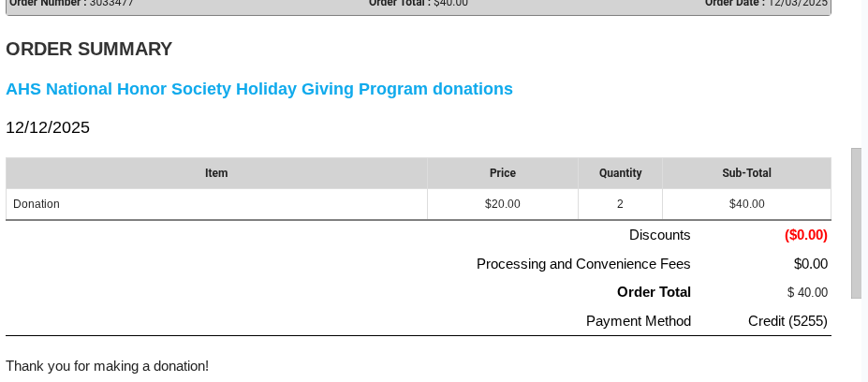This screenshot has height=382, width=868.
Task: Click the Payment Method label
Action: (639, 321)
